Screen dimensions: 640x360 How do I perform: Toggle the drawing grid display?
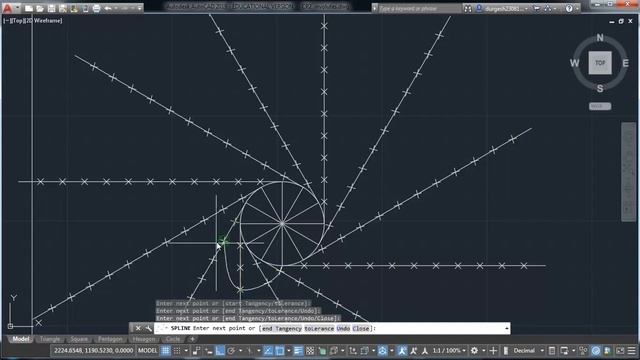[165, 351]
